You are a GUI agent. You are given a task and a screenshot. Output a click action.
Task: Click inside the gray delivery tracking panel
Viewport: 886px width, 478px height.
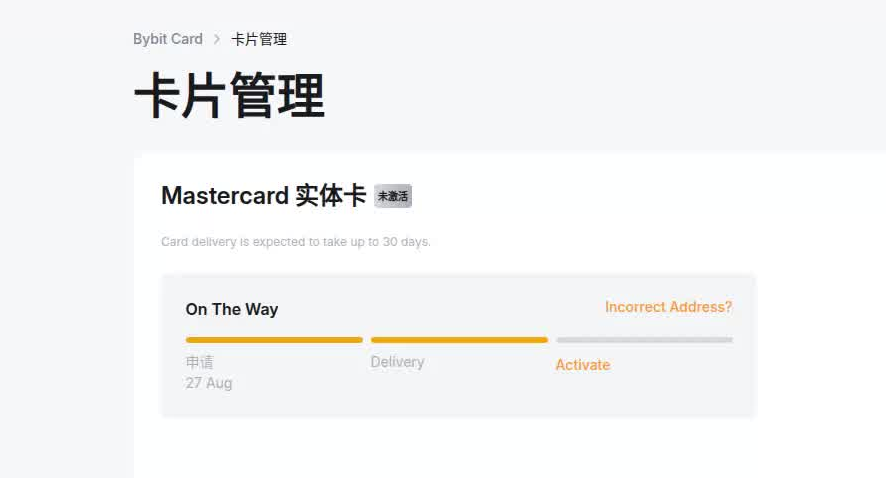[x=458, y=346]
